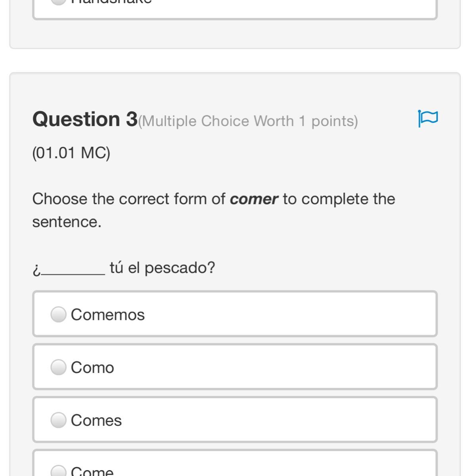
Task: Pick the partially visible Come radio button
Action: [58, 471]
